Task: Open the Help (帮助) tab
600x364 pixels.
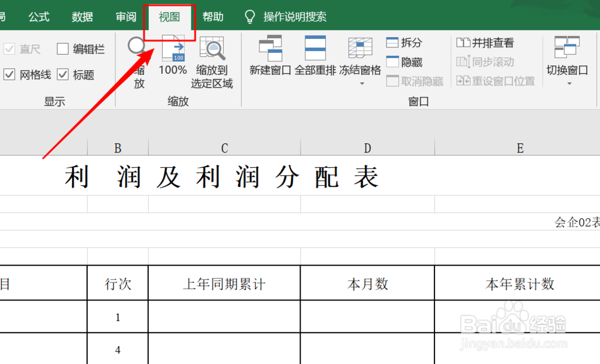Action: point(213,17)
